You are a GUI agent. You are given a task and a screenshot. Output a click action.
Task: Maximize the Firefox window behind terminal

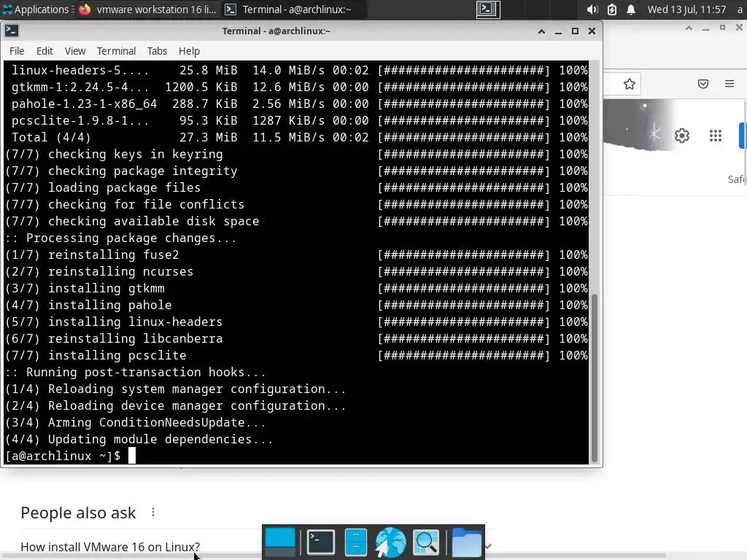(x=722, y=28)
